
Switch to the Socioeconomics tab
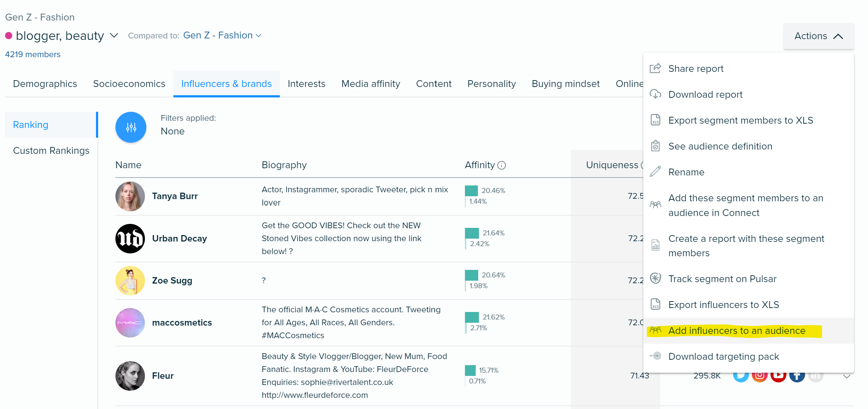tap(129, 83)
